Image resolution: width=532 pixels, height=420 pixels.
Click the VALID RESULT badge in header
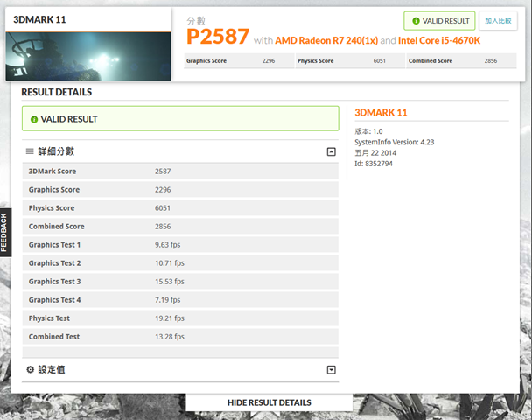pos(439,21)
